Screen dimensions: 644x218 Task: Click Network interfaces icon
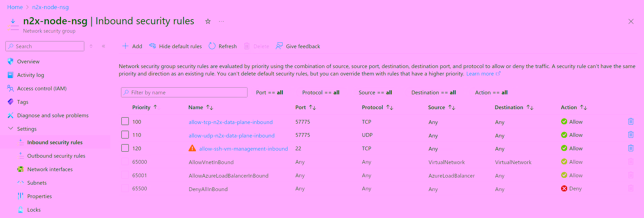click(21, 169)
